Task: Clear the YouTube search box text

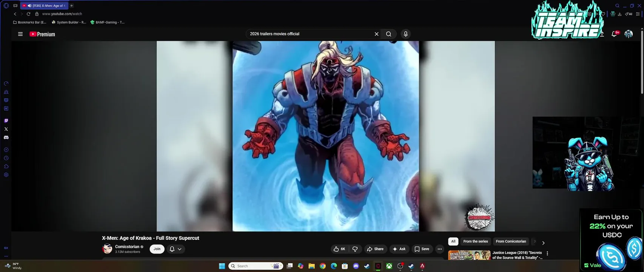Action: [376, 34]
